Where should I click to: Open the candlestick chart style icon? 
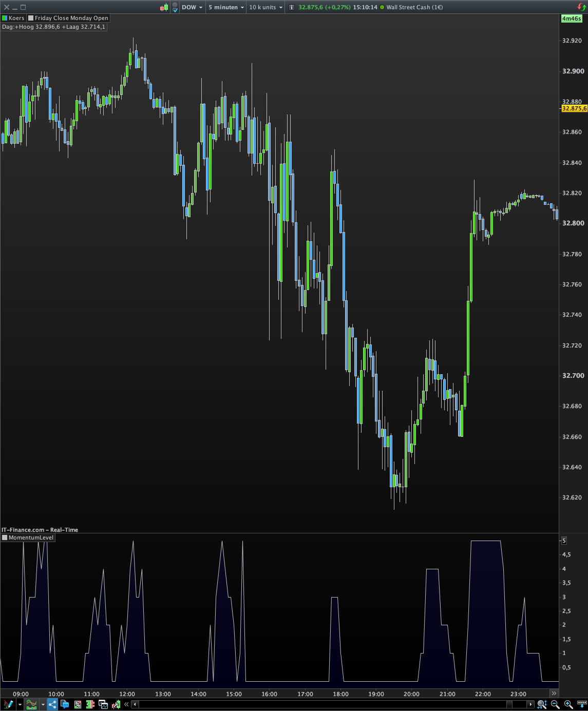tap(164, 7)
